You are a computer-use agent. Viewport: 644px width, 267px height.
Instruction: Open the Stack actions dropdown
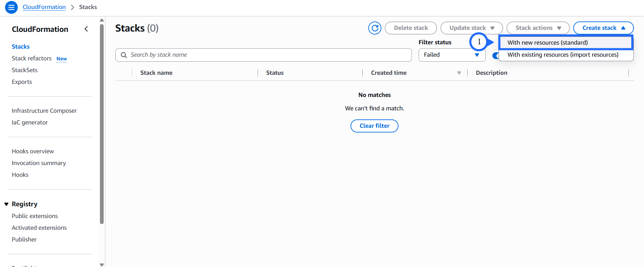pyautogui.click(x=538, y=28)
